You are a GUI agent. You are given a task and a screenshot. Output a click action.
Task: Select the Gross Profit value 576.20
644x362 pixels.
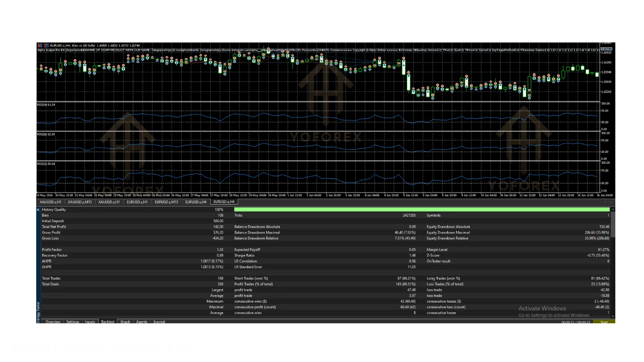(x=218, y=233)
